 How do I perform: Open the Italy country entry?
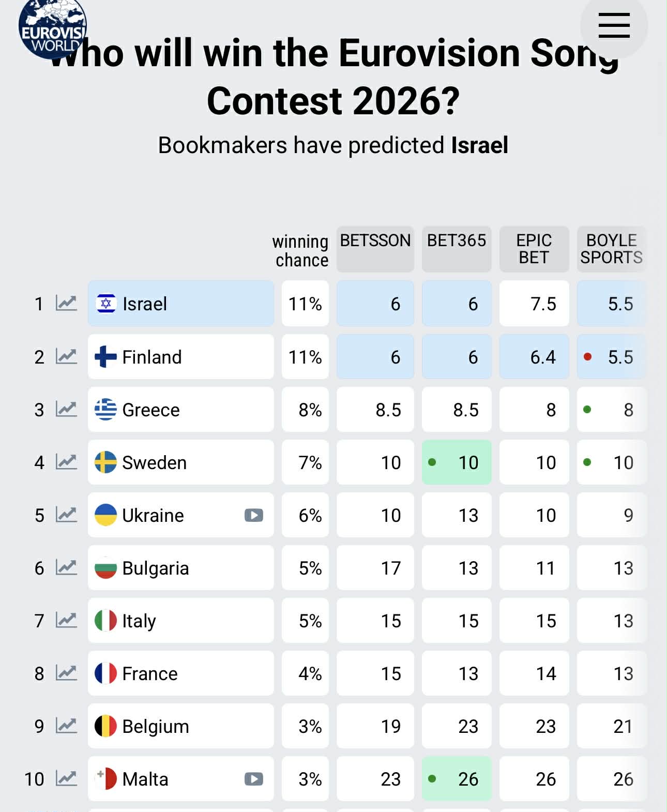pos(180,621)
